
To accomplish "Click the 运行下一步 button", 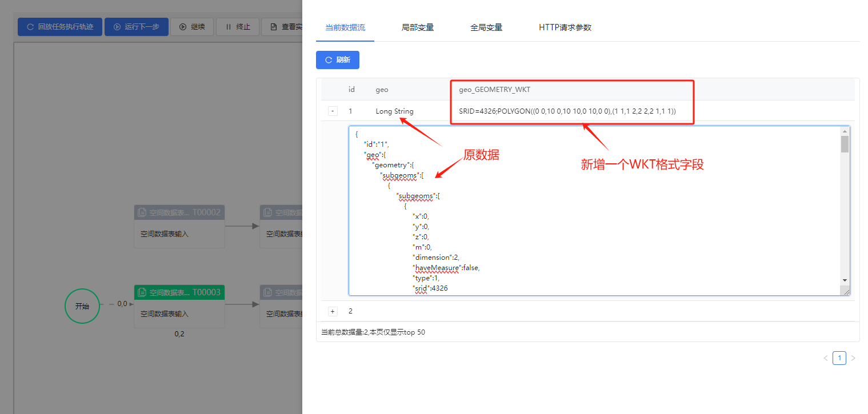I will (136, 26).
